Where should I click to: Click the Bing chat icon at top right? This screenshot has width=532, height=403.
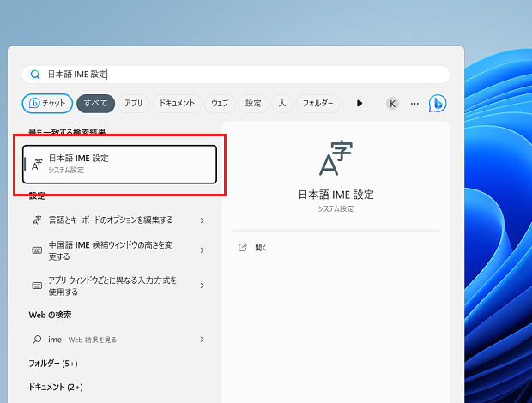click(438, 104)
